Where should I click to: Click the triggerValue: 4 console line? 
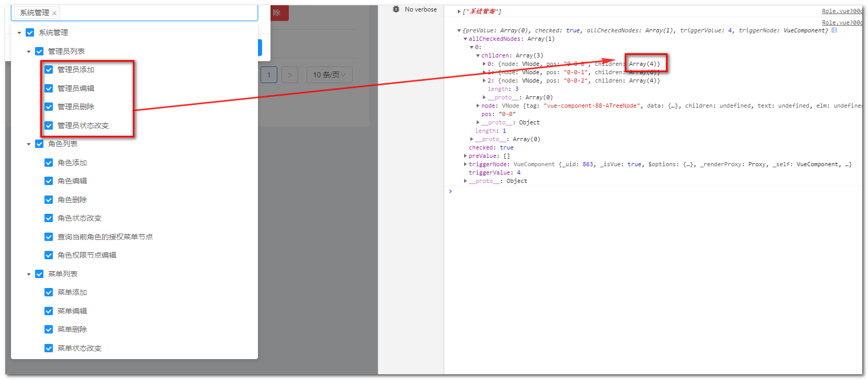494,173
